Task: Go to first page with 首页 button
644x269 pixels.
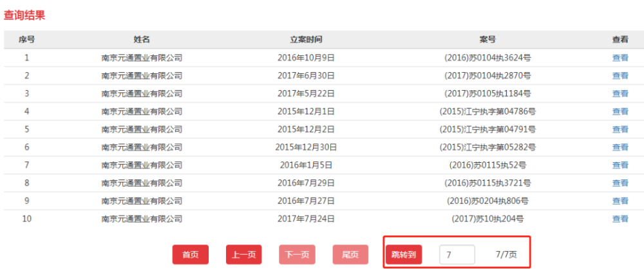Action: 191,255
